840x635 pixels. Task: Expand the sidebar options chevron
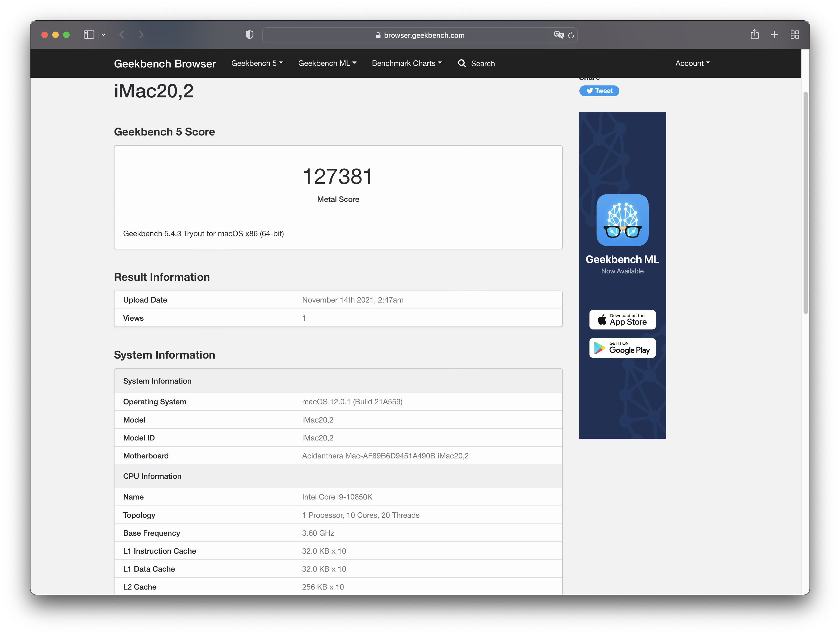tap(103, 35)
